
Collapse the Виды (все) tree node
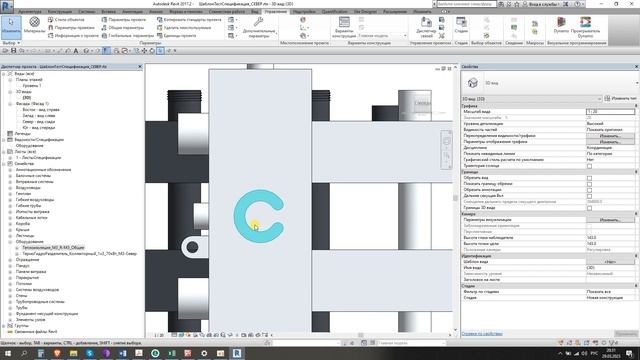pos(4,74)
